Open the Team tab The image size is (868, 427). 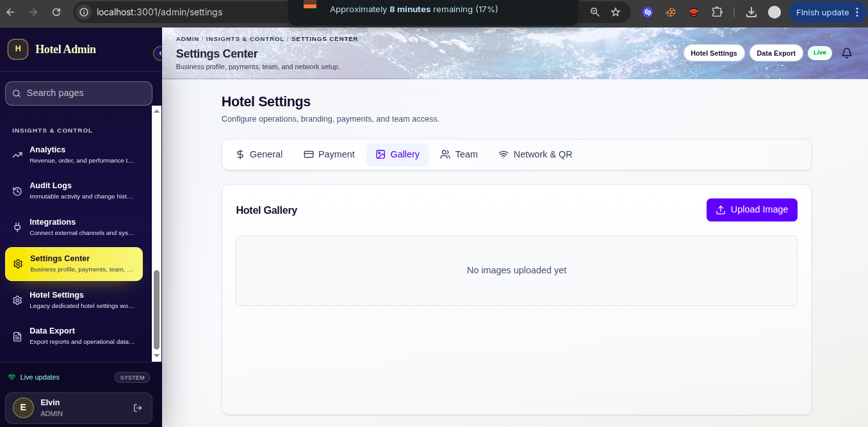click(x=459, y=154)
